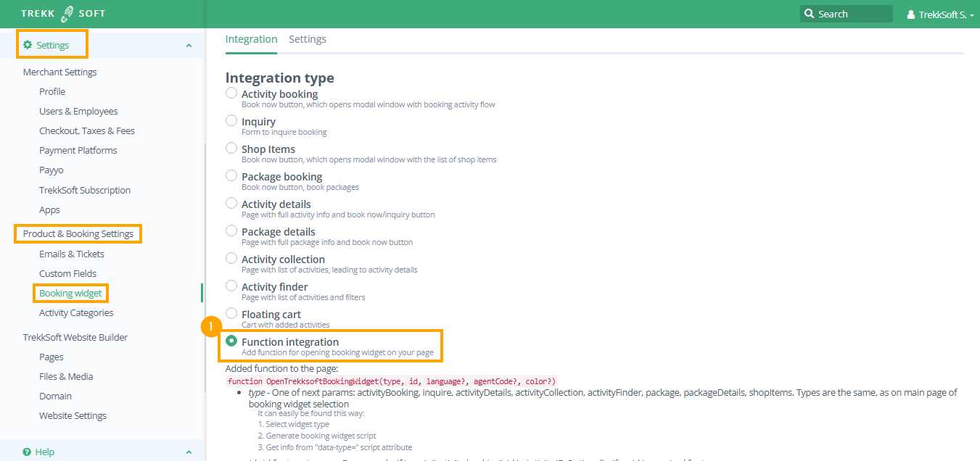Select the Activity booking radio button
This screenshot has width=980, height=461.
(231, 93)
